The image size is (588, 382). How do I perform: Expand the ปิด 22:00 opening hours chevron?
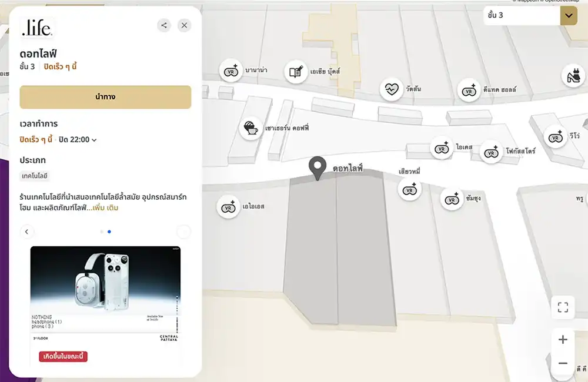(x=94, y=140)
